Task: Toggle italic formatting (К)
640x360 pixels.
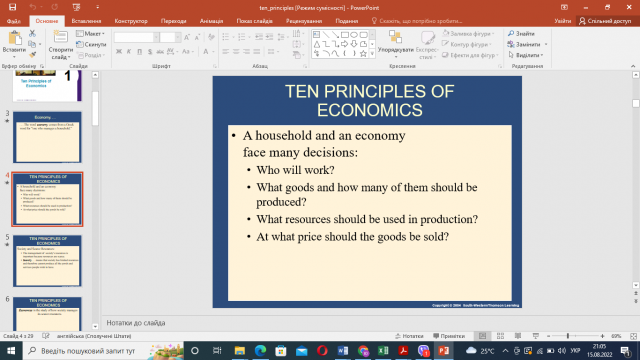Action: 129,51
